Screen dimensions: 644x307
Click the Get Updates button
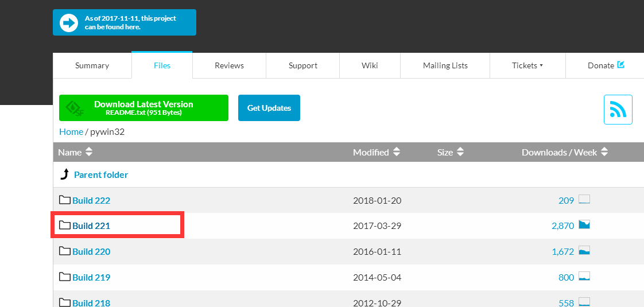269,108
